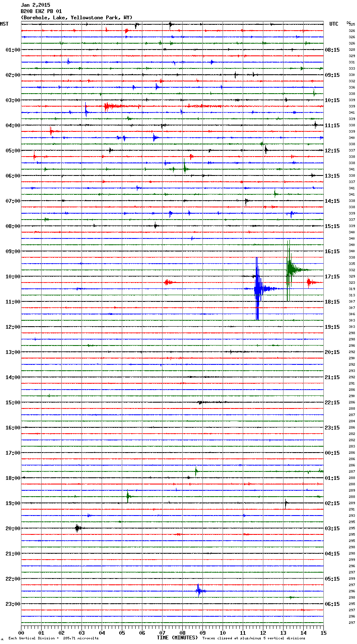Select the 09:00 MST time label

[x=13, y=251]
